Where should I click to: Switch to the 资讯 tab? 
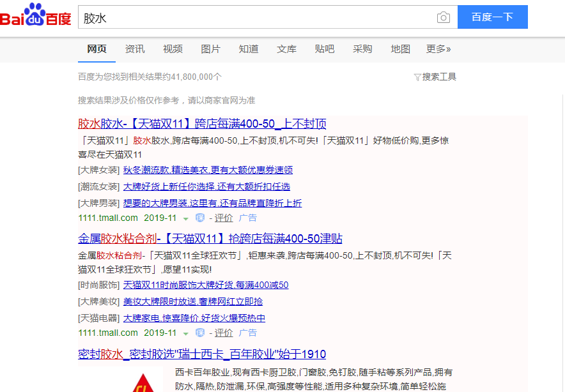[x=135, y=49]
